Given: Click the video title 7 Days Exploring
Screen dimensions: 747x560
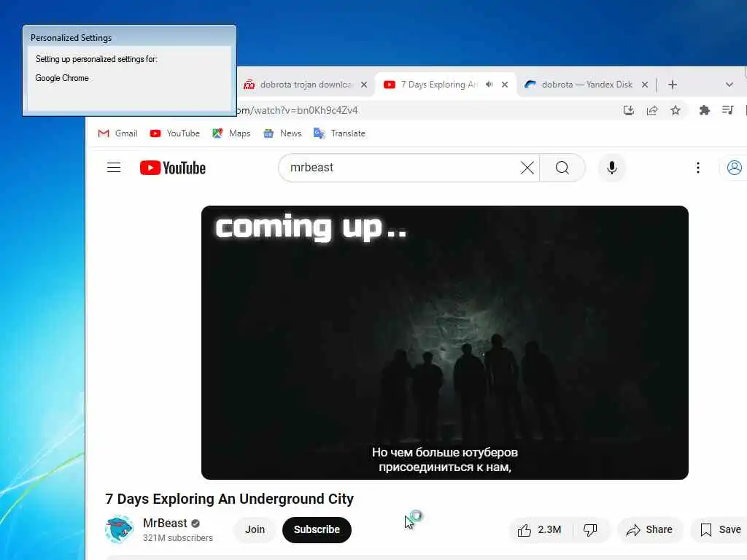Looking at the screenshot, I should click(x=229, y=499).
